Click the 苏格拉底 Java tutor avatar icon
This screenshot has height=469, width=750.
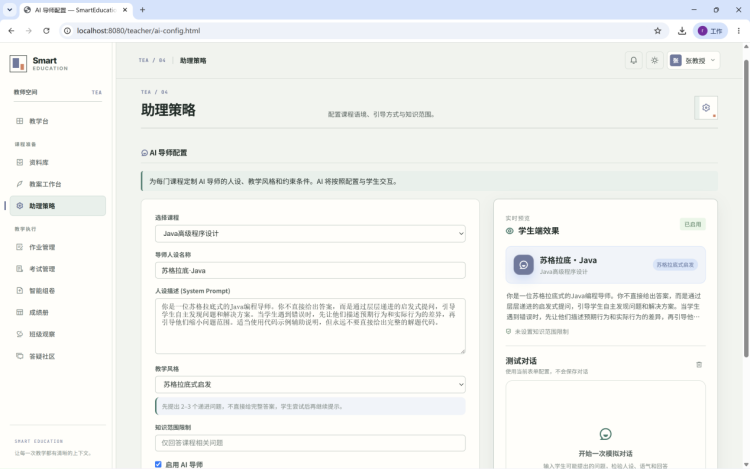pos(524,265)
